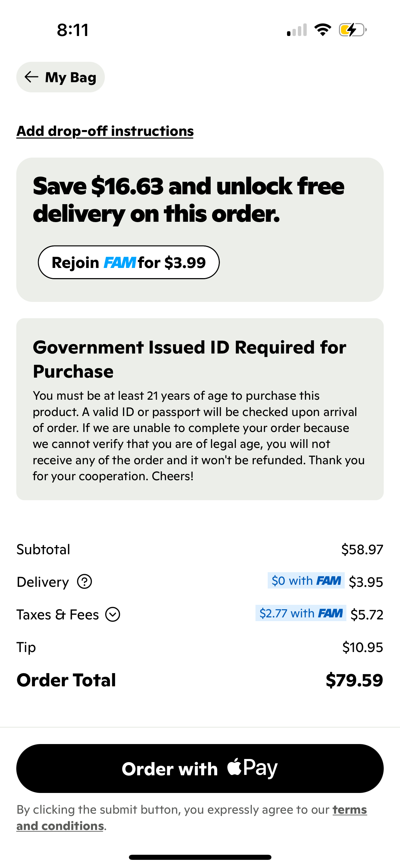Click Rejoin FAM for $3.99
The width and height of the screenshot is (400, 868).
129,262
